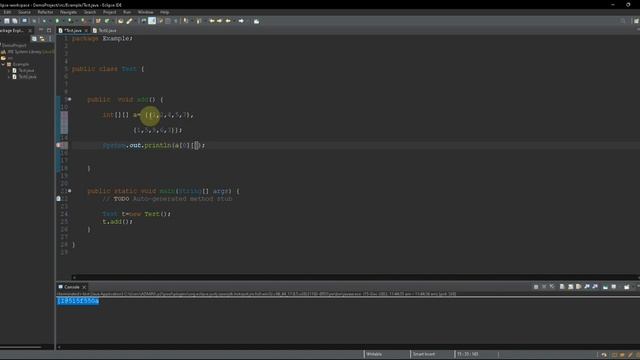
Task: Open the Package Explorer view menu
Action: (50, 39)
